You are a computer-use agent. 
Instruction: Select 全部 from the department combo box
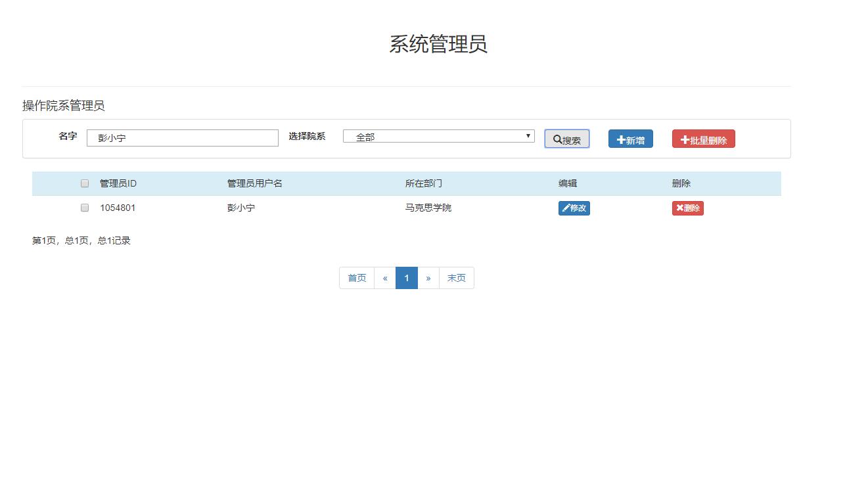tap(438, 136)
